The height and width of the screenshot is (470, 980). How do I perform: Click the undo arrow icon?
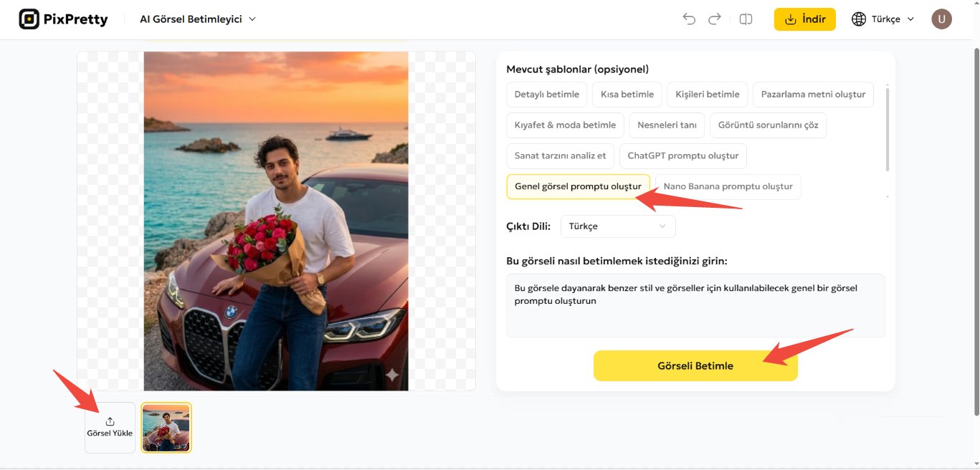coord(688,19)
